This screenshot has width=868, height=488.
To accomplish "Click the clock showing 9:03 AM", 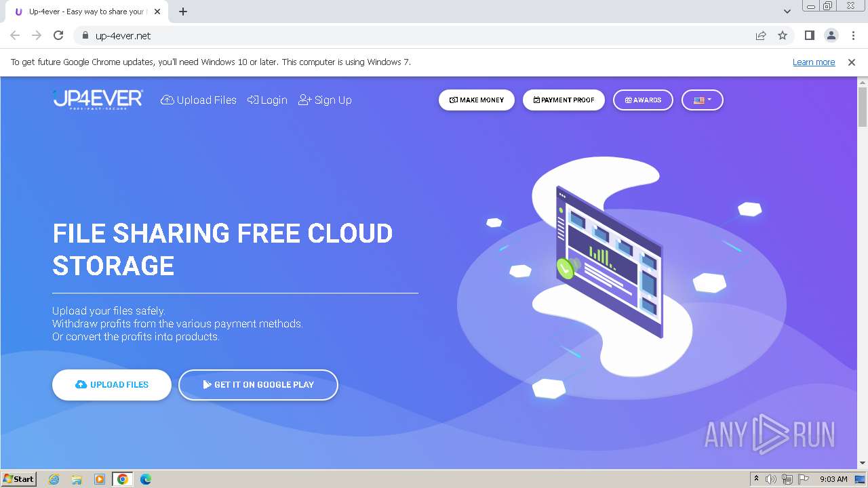I will pos(833,479).
